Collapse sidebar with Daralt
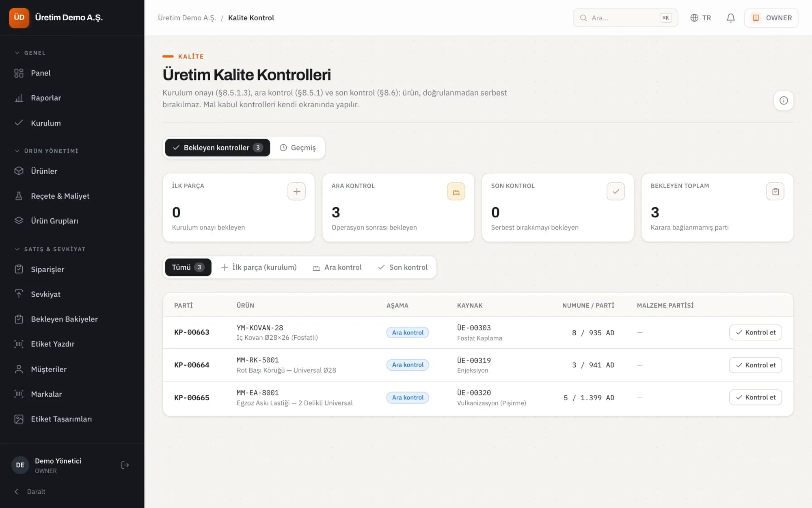Image resolution: width=812 pixels, height=508 pixels. pyautogui.click(x=30, y=491)
